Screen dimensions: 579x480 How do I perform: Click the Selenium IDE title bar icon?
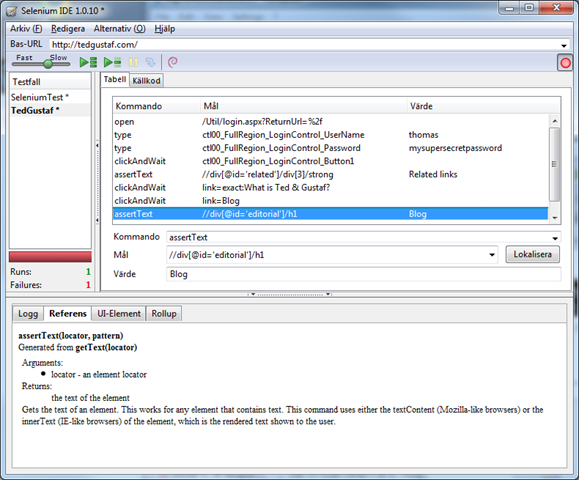click(x=11, y=11)
